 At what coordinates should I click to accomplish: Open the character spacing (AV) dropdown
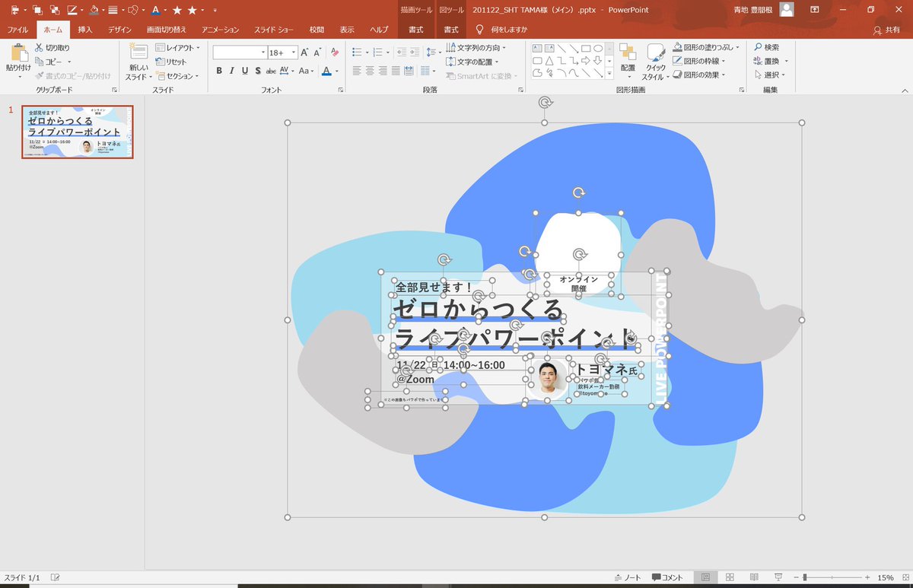click(287, 71)
